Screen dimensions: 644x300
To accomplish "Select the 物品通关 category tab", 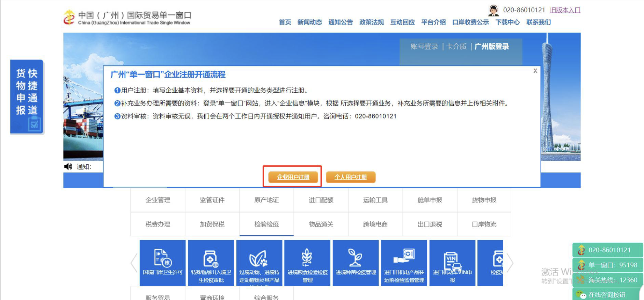I will tap(321, 224).
